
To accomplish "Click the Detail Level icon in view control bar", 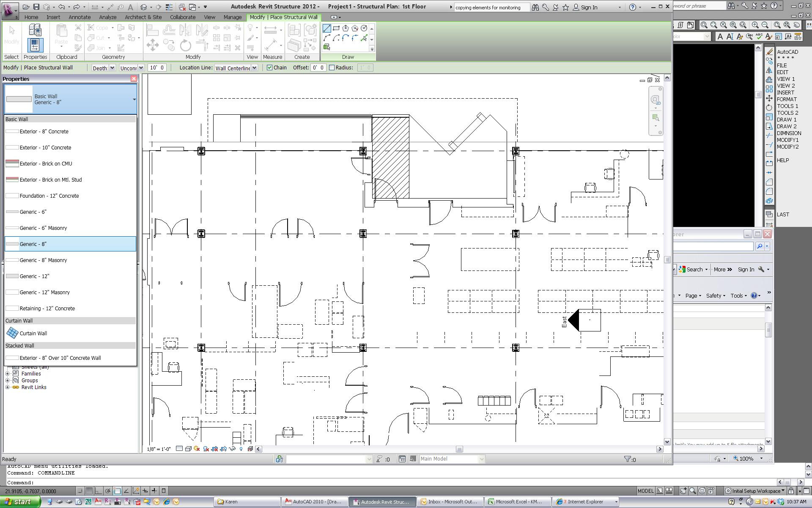I will (179, 449).
